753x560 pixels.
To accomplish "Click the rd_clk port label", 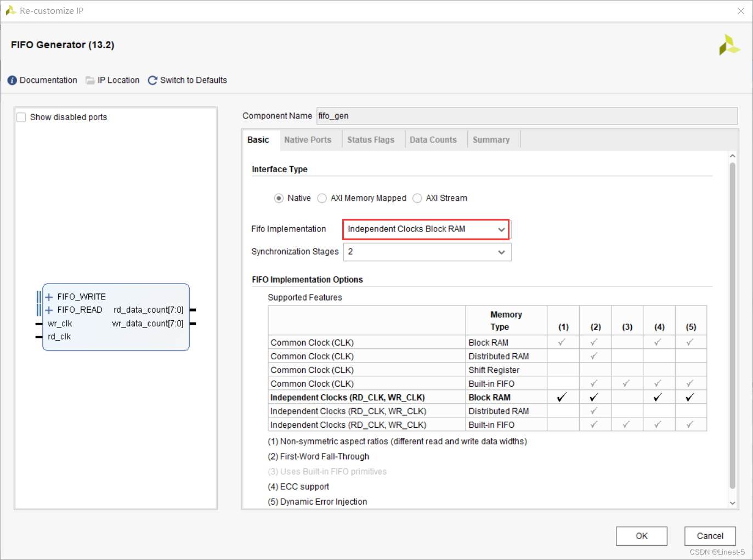I will [59, 337].
